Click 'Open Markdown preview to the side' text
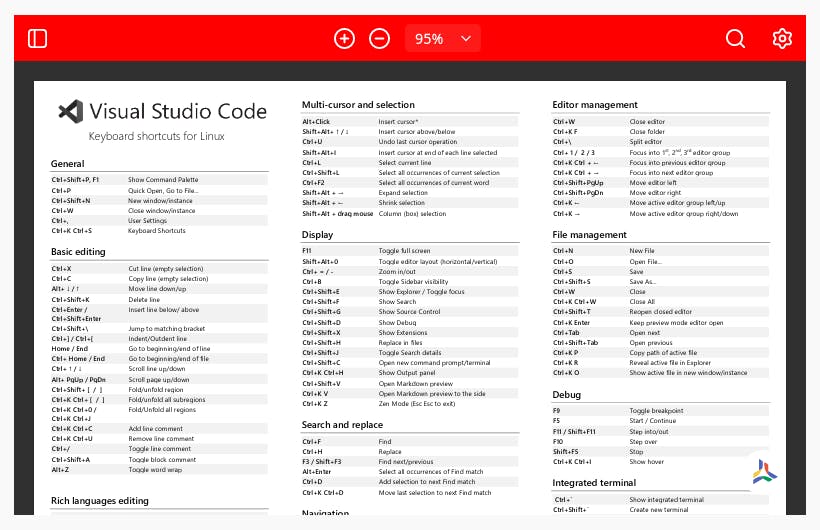 pyautogui.click(x=432, y=393)
